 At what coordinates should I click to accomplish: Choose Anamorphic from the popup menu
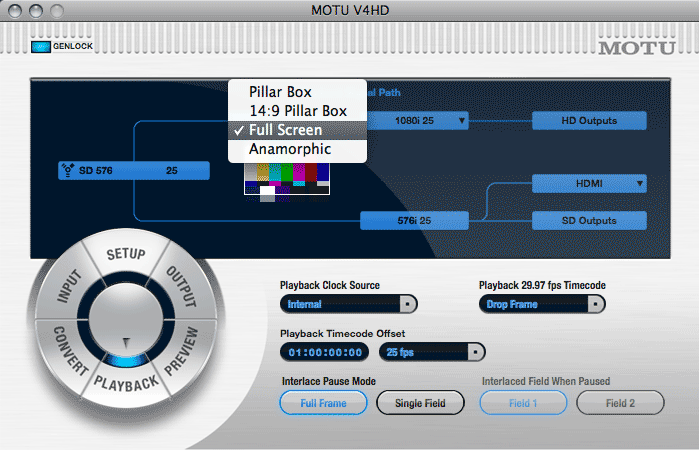coord(290,149)
